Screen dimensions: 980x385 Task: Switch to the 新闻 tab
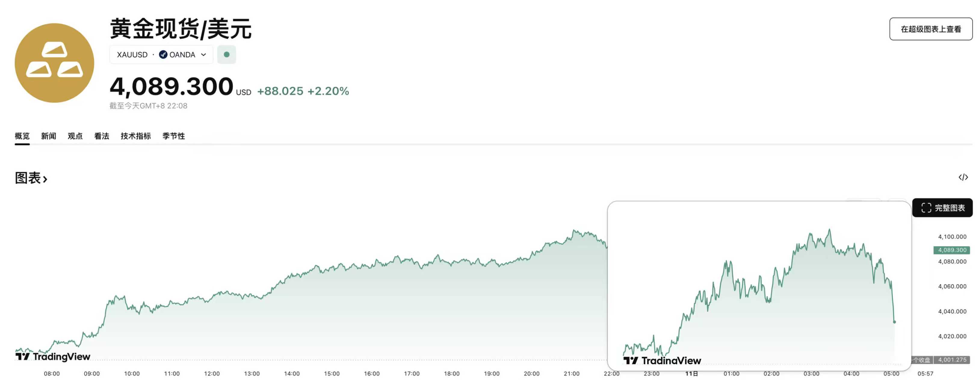click(49, 136)
